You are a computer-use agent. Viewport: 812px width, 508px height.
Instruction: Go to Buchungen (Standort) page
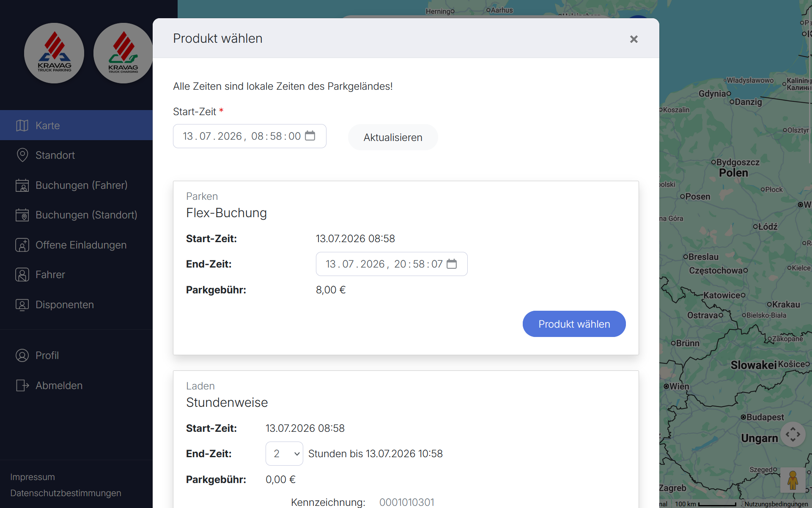[x=76, y=215]
